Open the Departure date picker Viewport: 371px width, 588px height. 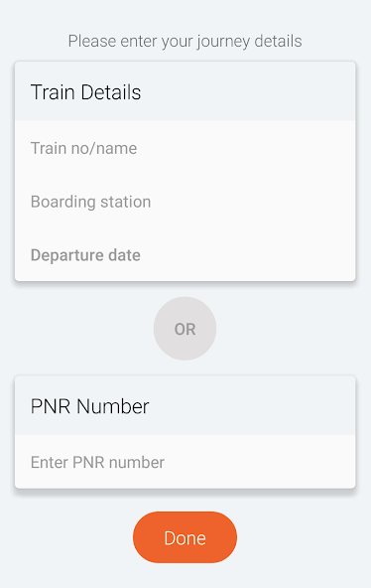pyautogui.click(x=185, y=255)
